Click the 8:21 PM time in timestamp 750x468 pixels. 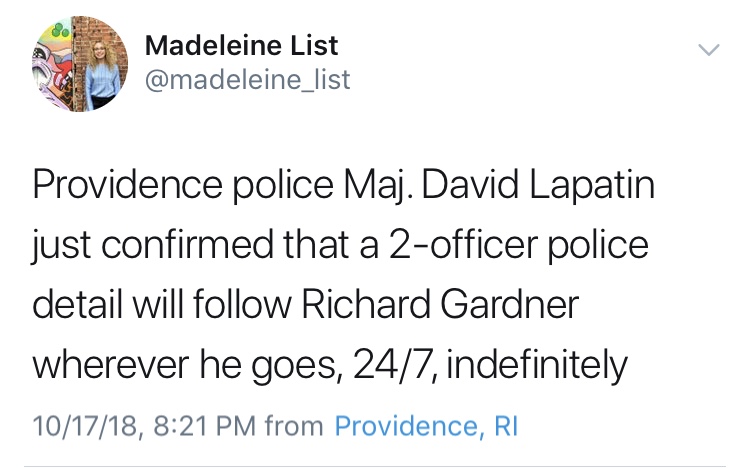pyautogui.click(x=205, y=426)
